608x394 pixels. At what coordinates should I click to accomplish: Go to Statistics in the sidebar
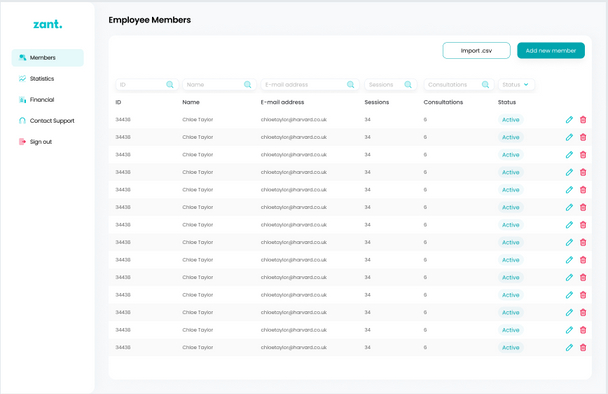(x=36, y=79)
